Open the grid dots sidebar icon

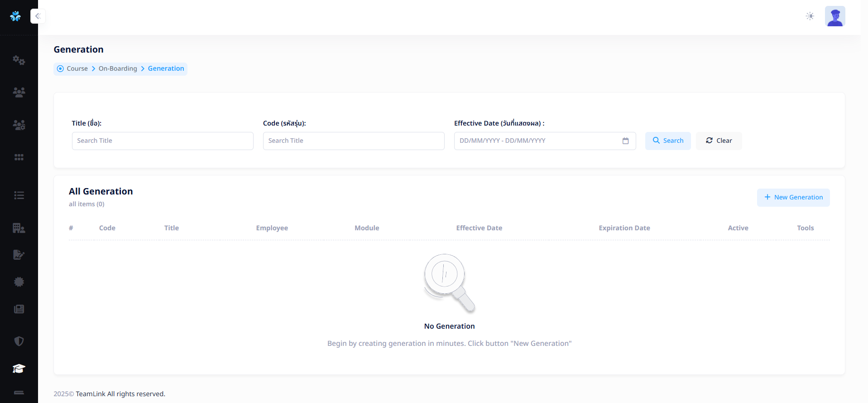tap(19, 157)
